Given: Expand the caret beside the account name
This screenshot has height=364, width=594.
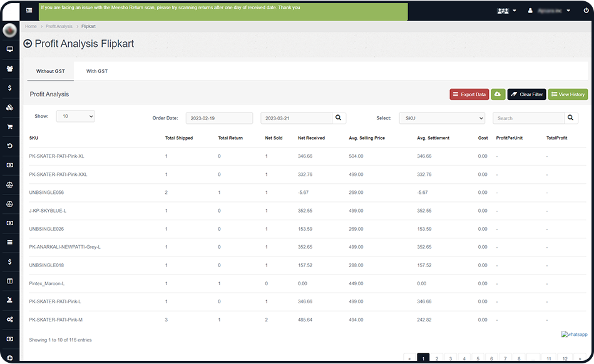Looking at the screenshot, I should tap(568, 11).
